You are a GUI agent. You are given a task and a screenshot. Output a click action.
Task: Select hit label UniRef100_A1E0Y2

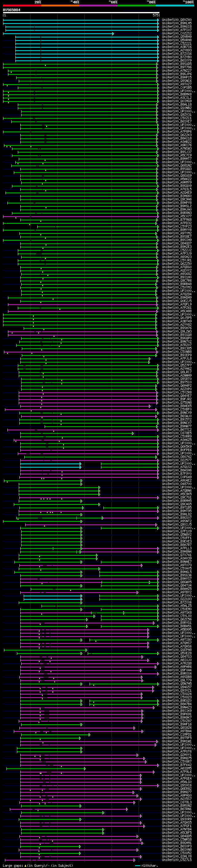coord(177,271)
